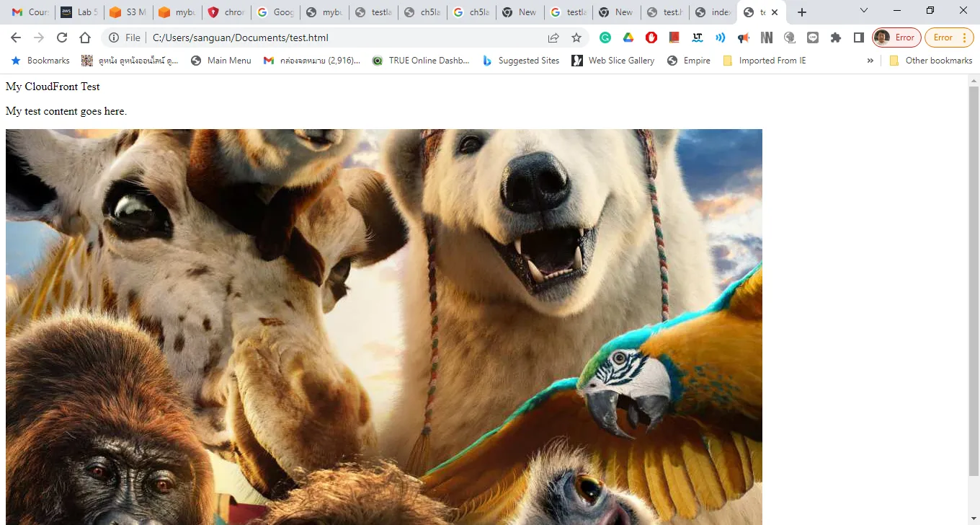This screenshot has width=980, height=525.
Task: Click the Google Drive extension icon
Action: click(x=628, y=37)
